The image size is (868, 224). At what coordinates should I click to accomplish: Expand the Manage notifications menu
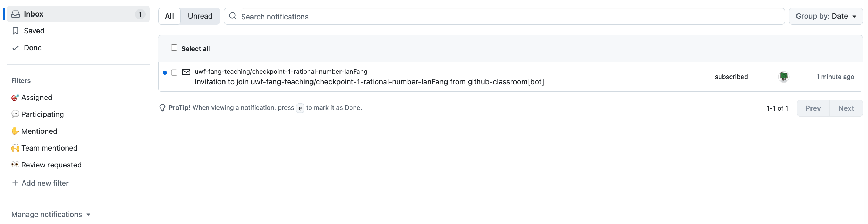(51, 214)
